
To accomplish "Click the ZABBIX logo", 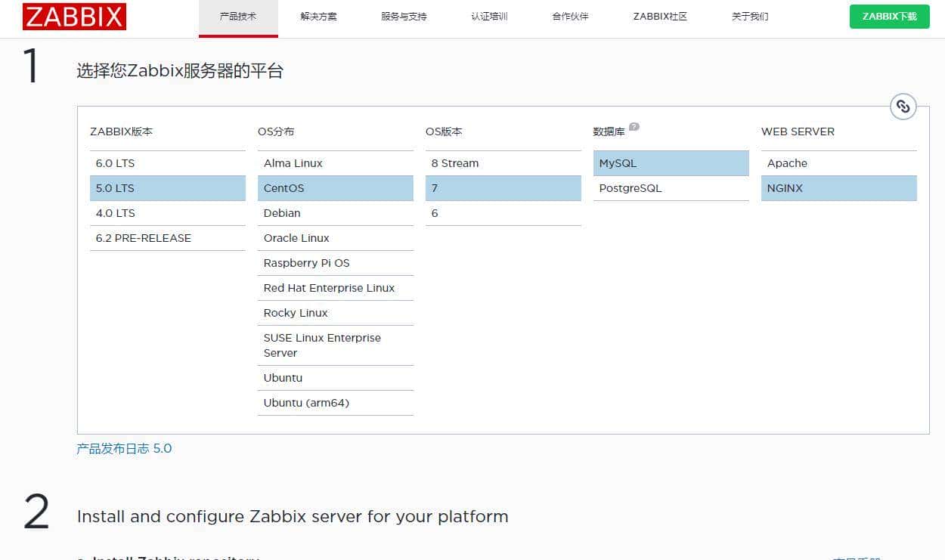I will (73, 16).
